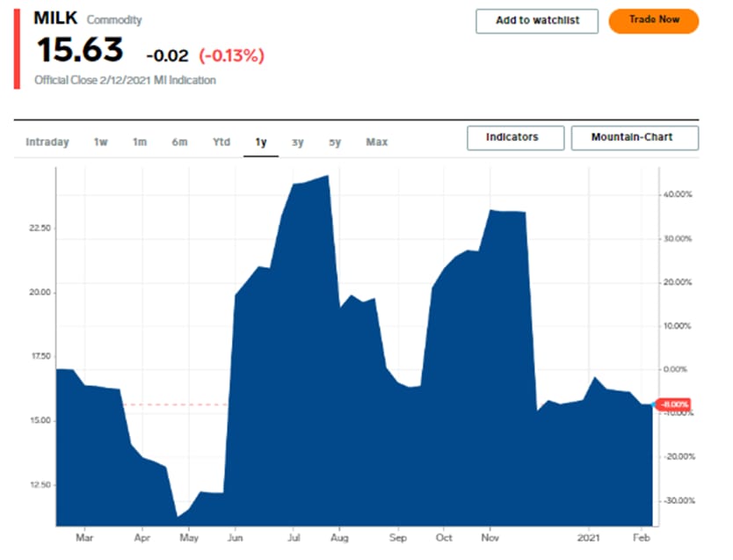The height and width of the screenshot is (560, 733).
Task: Click the MILK commodity title
Action: (x=54, y=18)
